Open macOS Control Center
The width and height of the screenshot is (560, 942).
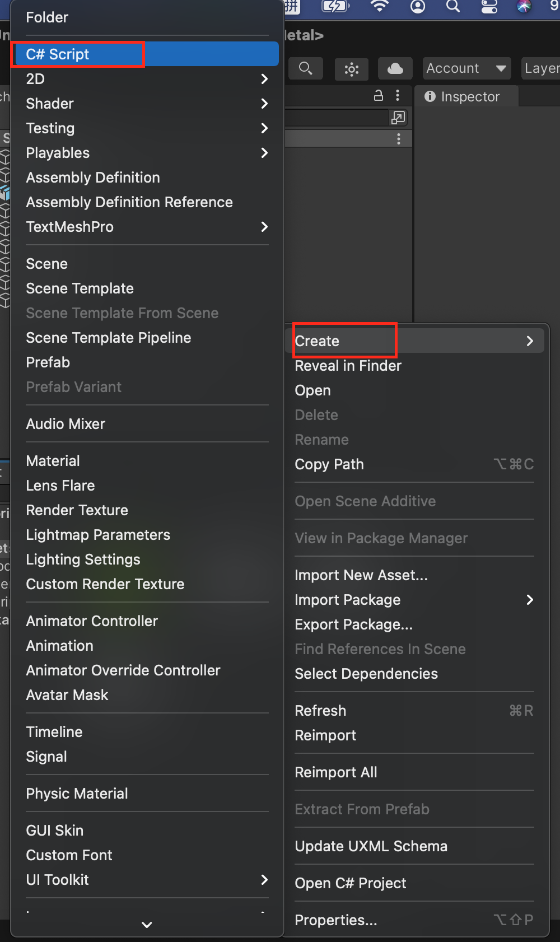point(489,6)
